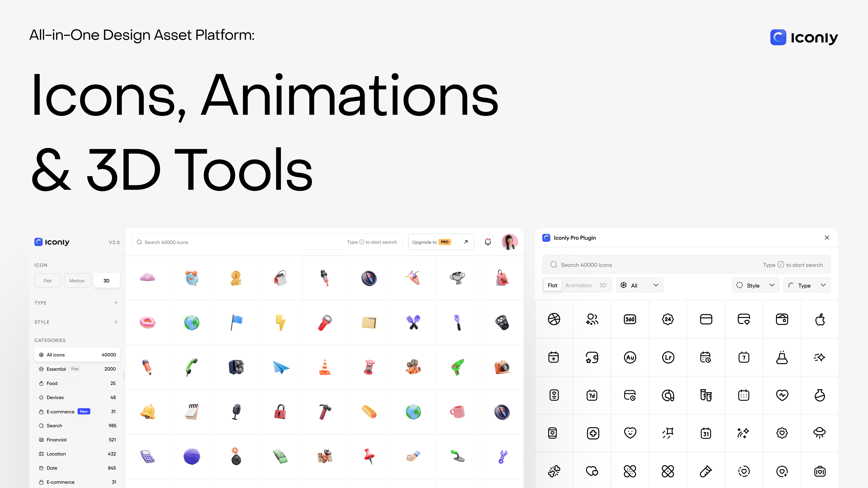Switch to the Animation tab in the plugin

578,285
